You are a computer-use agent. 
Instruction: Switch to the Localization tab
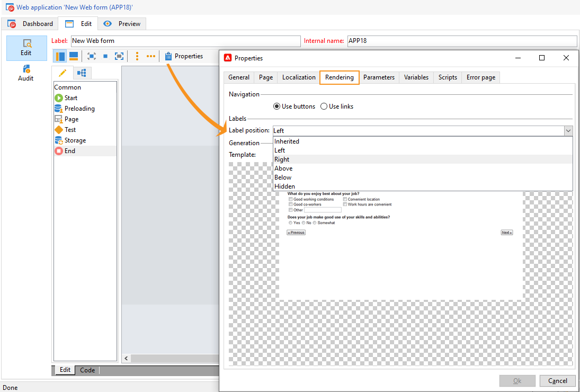coord(299,77)
